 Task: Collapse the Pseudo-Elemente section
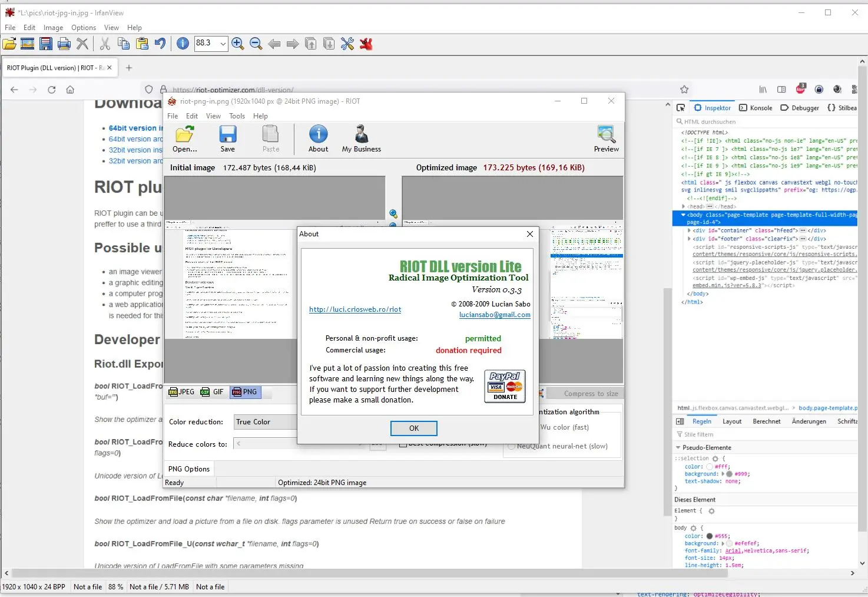(678, 448)
